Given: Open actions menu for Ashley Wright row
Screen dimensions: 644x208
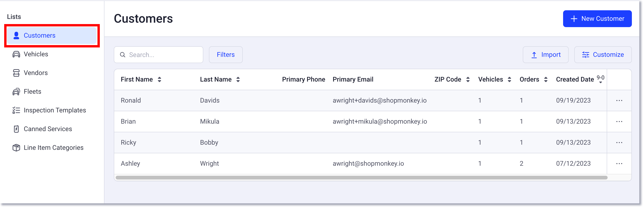Looking at the screenshot, I should point(619,163).
